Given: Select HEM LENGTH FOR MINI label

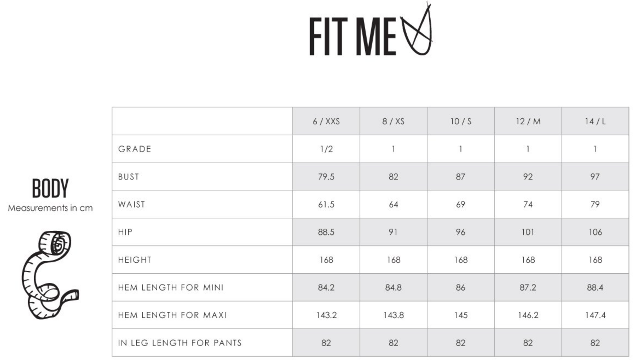Looking at the screenshot, I should tap(171, 288).
